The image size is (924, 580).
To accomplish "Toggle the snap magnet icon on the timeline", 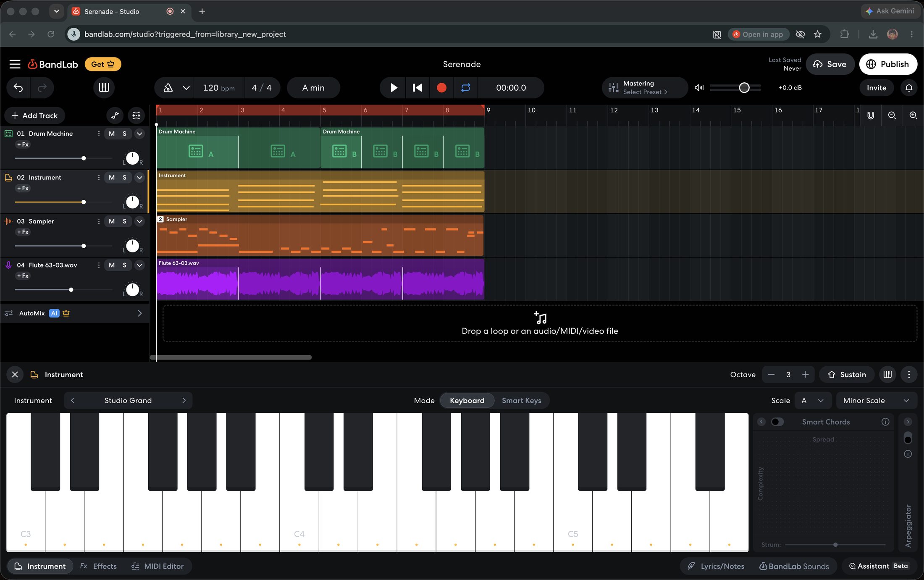I will pos(871,115).
